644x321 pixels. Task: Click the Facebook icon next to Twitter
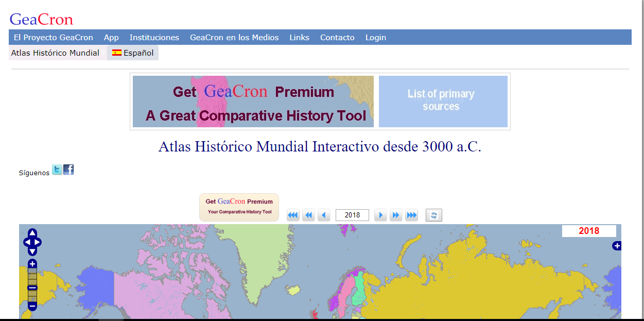(x=68, y=169)
